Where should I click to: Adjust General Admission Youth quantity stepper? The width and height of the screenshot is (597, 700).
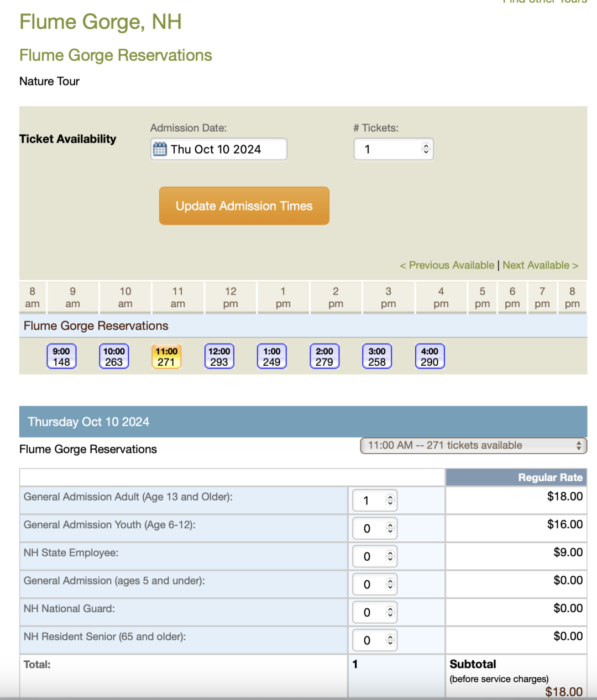(x=390, y=529)
